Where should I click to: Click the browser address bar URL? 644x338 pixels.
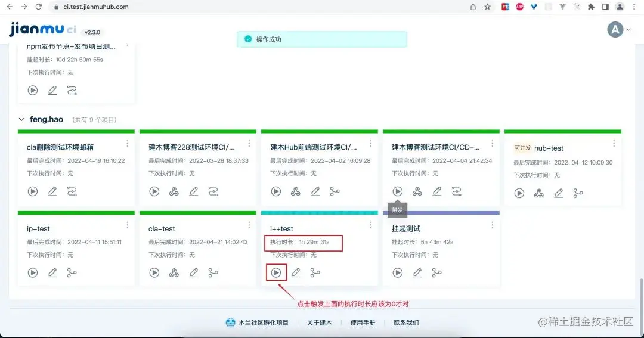[x=95, y=7]
